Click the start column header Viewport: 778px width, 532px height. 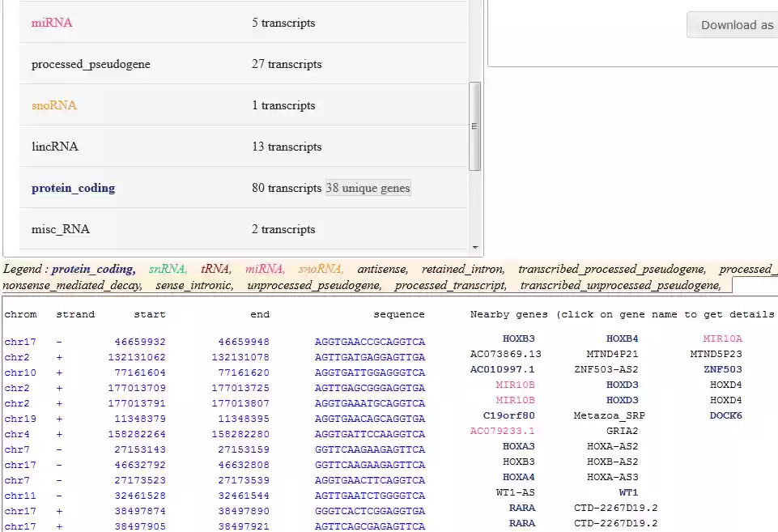[x=149, y=314]
